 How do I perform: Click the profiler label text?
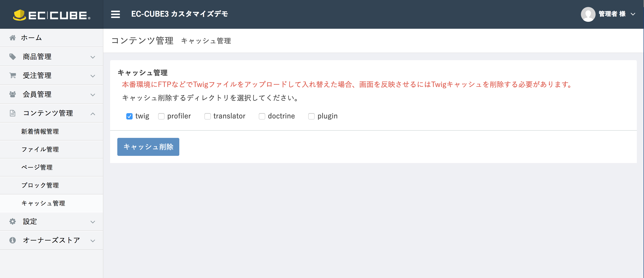click(x=179, y=116)
